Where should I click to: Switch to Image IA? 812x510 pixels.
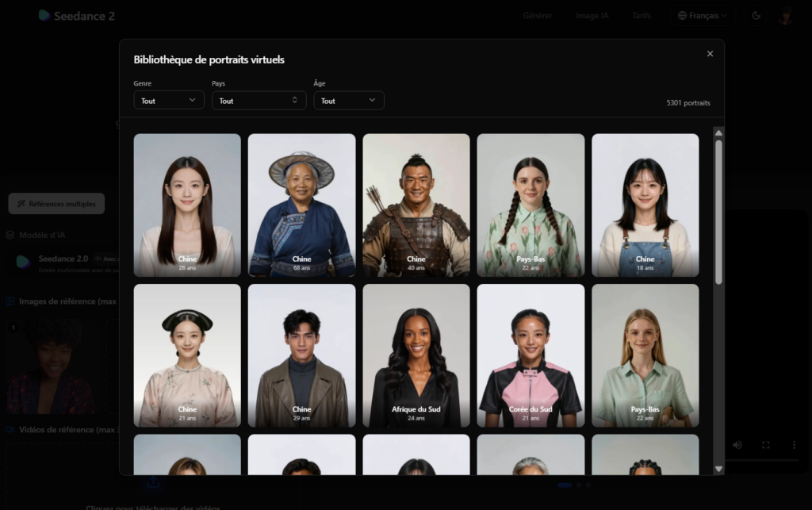click(592, 15)
